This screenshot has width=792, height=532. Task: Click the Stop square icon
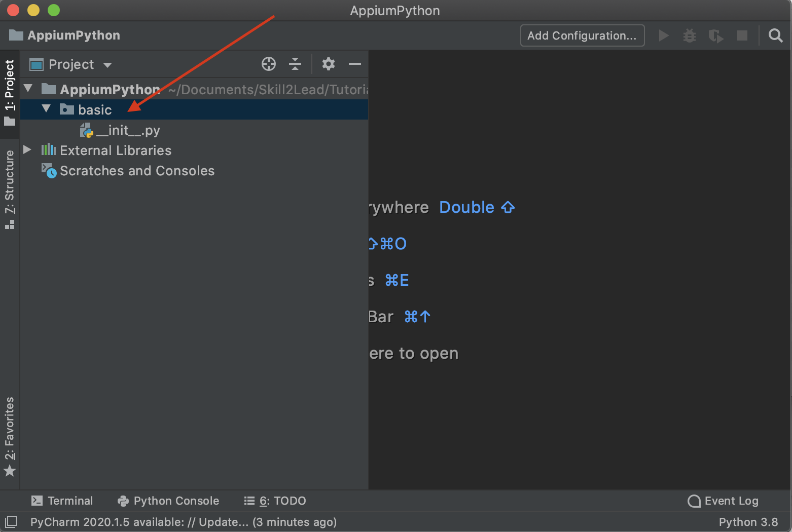(742, 35)
